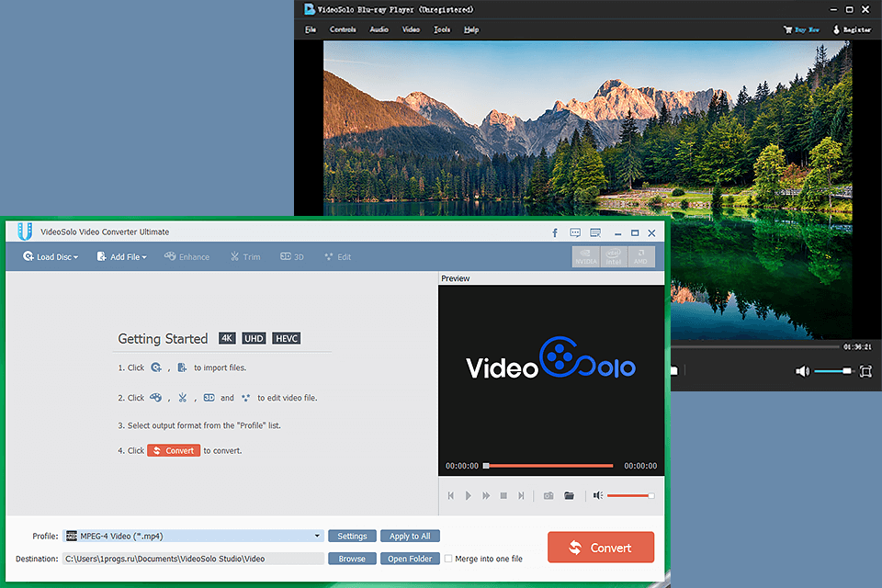The width and height of the screenshot is (882, 588).
Task: Toggle AMD acceleration badge
Action: coord(640,256)
